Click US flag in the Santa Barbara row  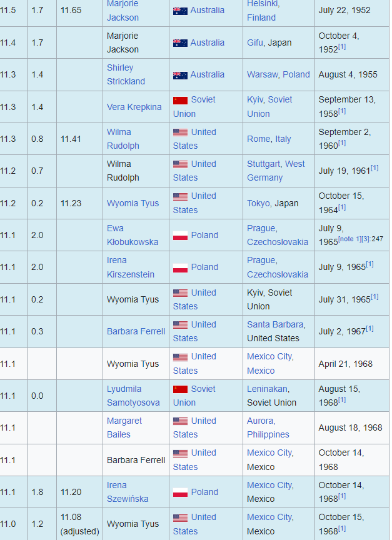point(180,325)
